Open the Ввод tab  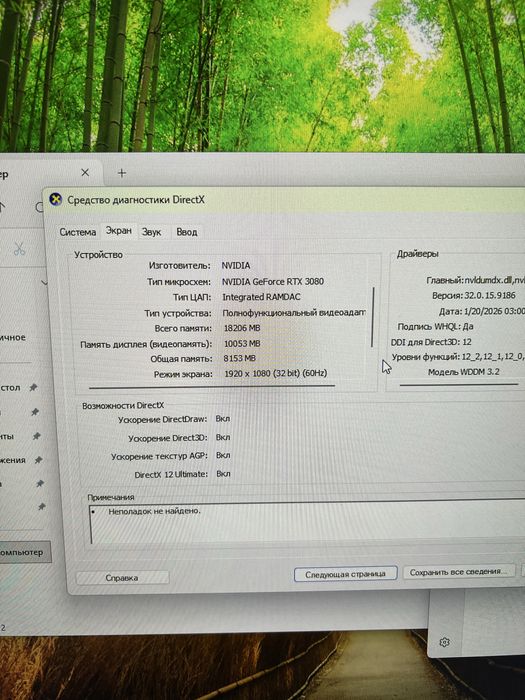[187, 232]
